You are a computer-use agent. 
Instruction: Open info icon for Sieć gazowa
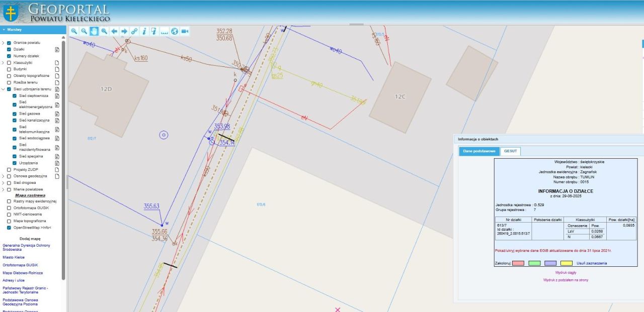pyautogui.click(x=57, y=114)
